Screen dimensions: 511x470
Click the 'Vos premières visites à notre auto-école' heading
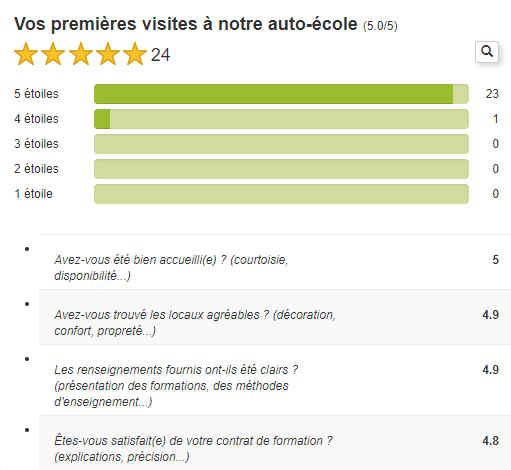coord(186,24)
